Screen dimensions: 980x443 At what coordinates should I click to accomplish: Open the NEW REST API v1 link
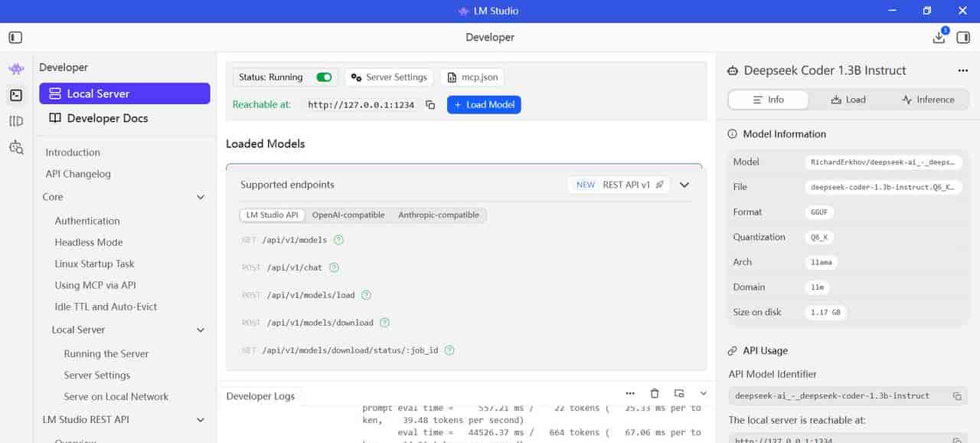tap(619, 185)
